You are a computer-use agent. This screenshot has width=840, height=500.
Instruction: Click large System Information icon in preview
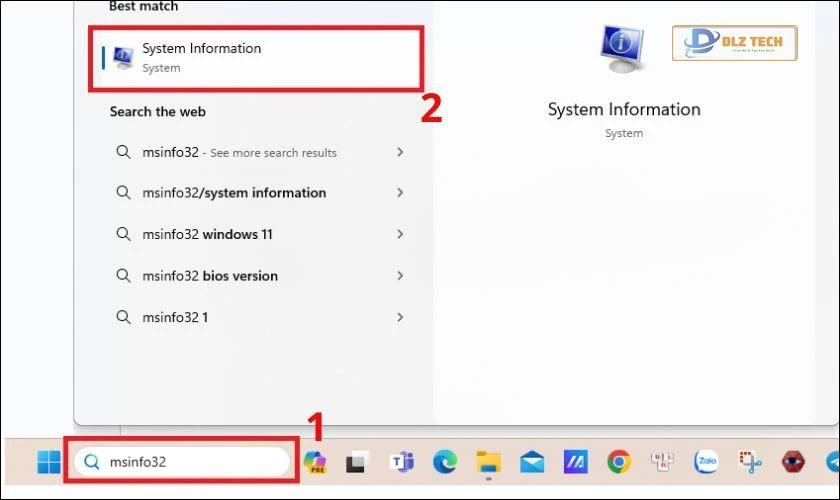click(623, 49)
